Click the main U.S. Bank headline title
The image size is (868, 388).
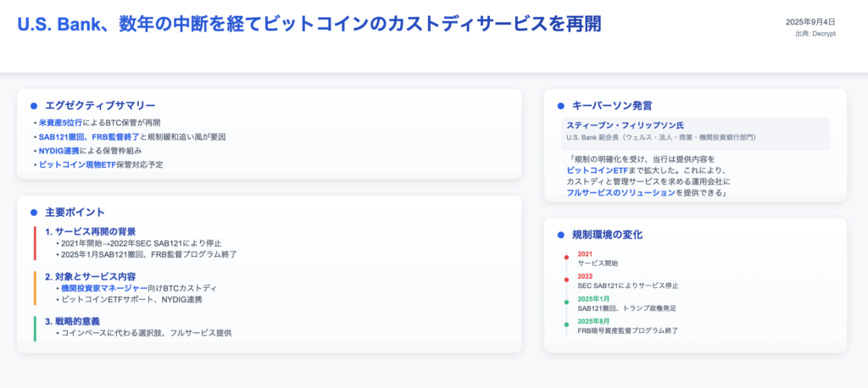coord(309,25)
